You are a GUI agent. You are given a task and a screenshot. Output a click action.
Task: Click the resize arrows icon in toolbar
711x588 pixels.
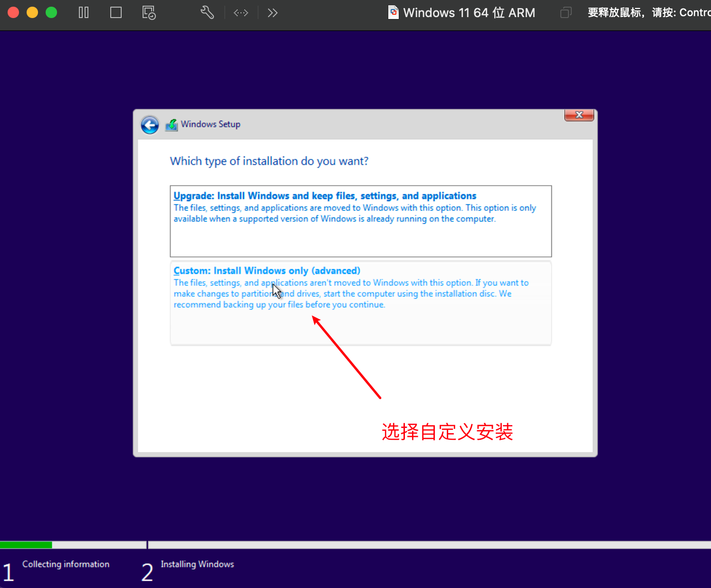point(241,13)
